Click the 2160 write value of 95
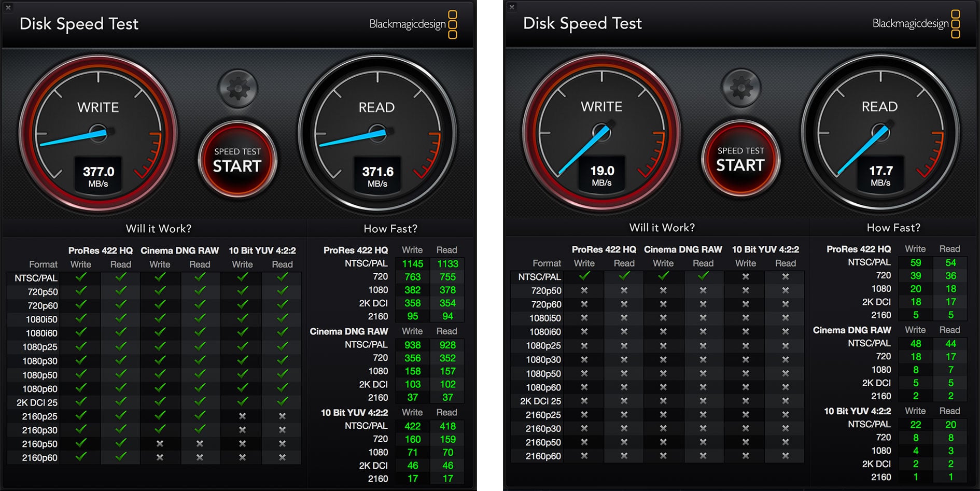The image size is (980, 491). coord(412,316)
